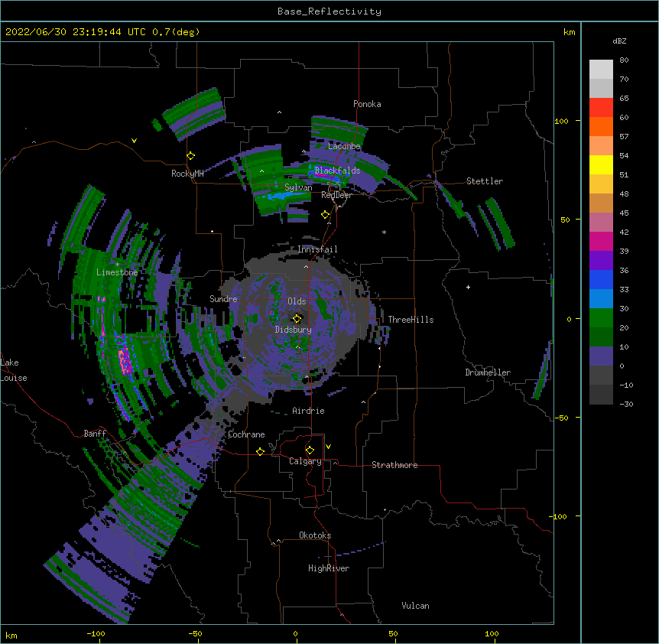Click the intense magenta storm cell south of Limestone
Screen dimensions: 659x644
125,362
